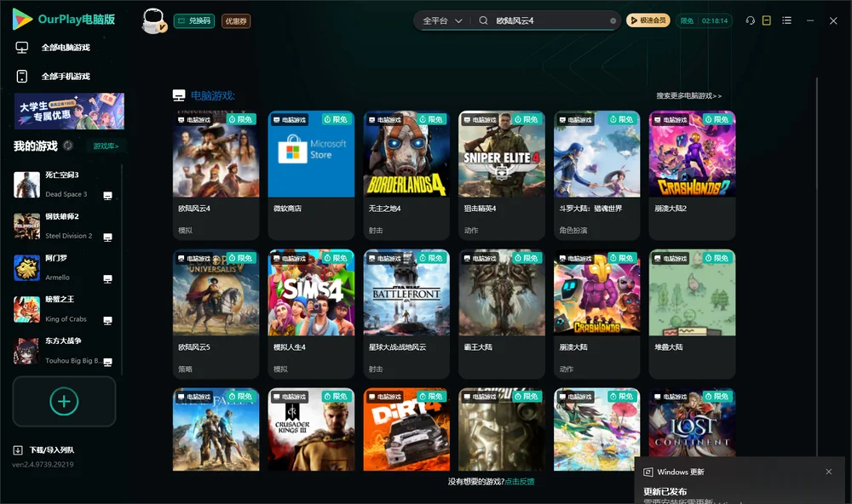Viewport: 852px width, 504px height.
Task: Open the Crusader Kings III card
Action: [311, 429]
